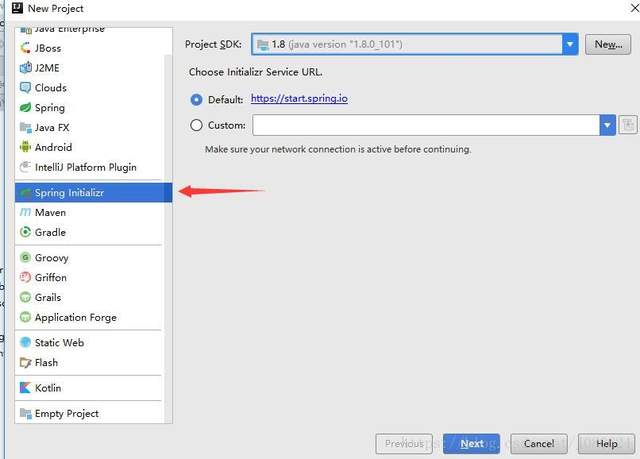Click the Java FX folder icon

(25, 127)
